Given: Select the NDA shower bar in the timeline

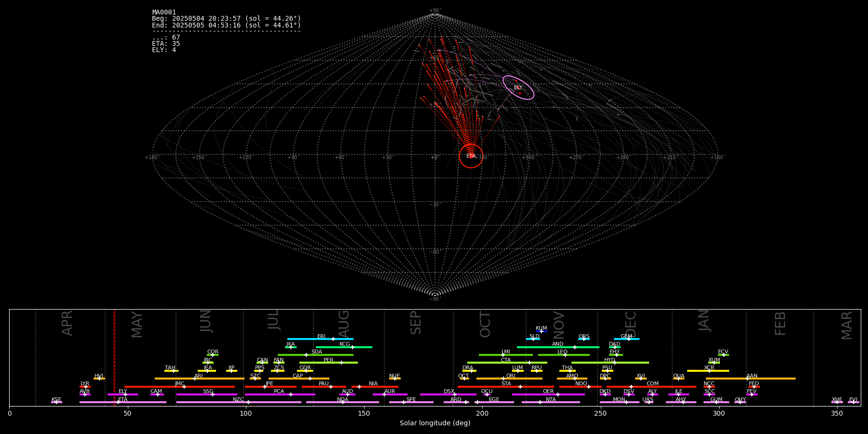Looking at the screenshot, I should point(343,402).
